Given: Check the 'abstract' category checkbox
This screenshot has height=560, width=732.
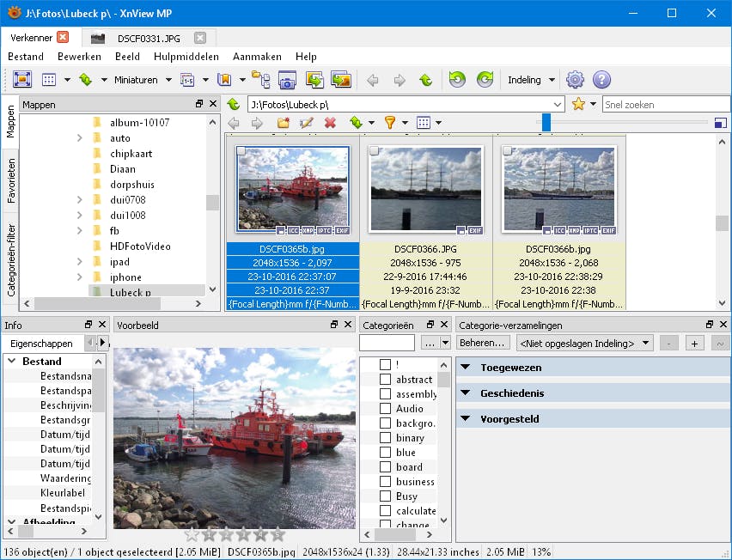Looking at the screenshot, I should click(x=385, y=380).
